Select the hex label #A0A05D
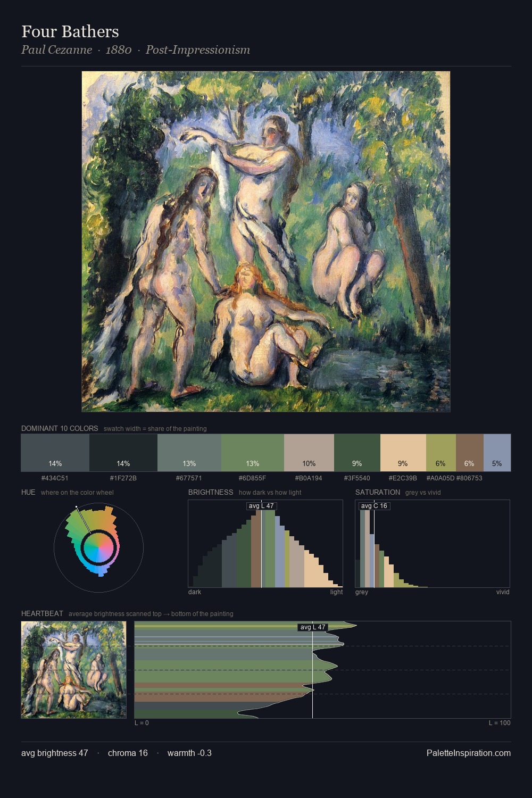 (x=440, y=478)
